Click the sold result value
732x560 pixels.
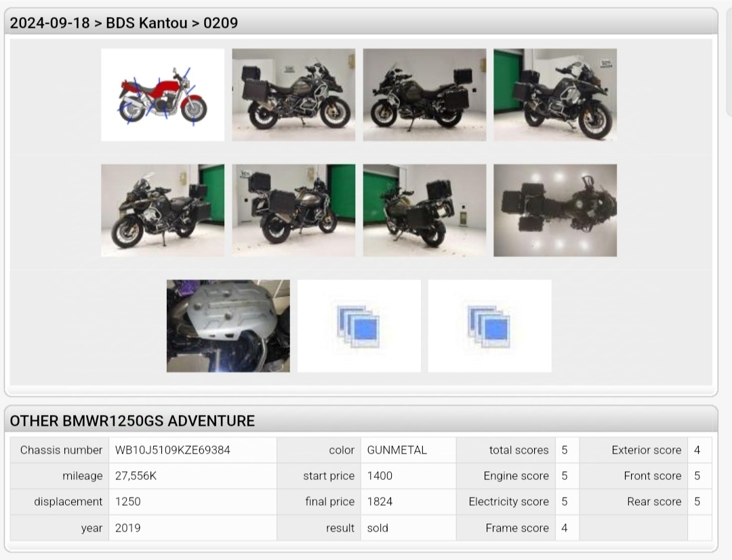click(378, 527)
